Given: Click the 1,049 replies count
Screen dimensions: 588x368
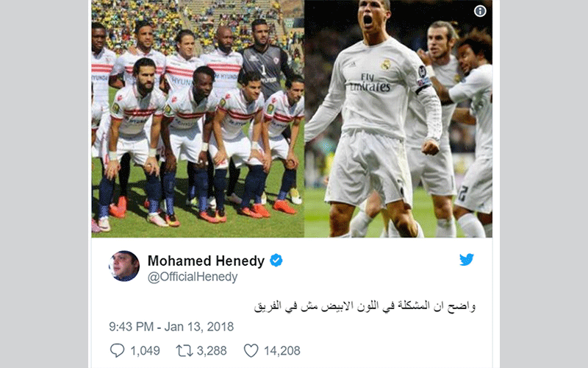Looking at the screenshot, I should point(145,351).
